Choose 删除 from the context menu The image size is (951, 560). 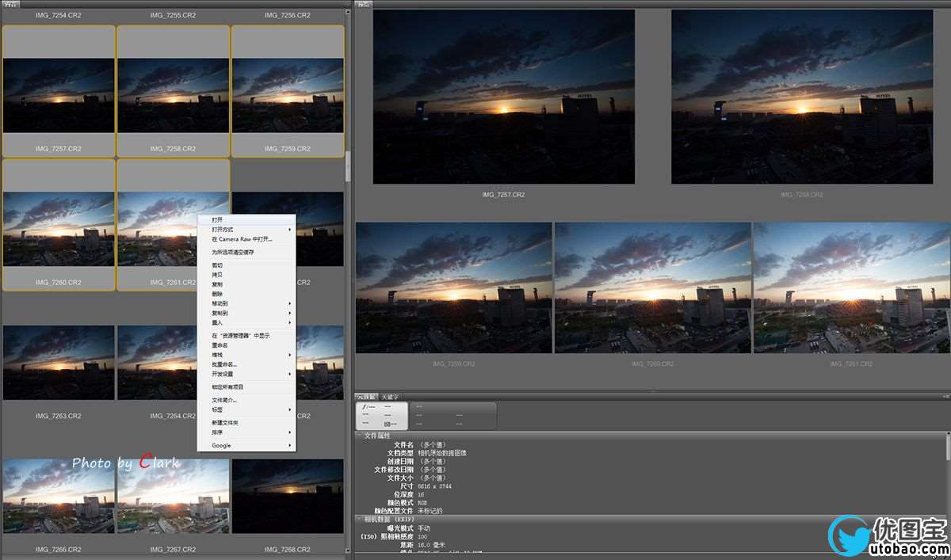218,293
